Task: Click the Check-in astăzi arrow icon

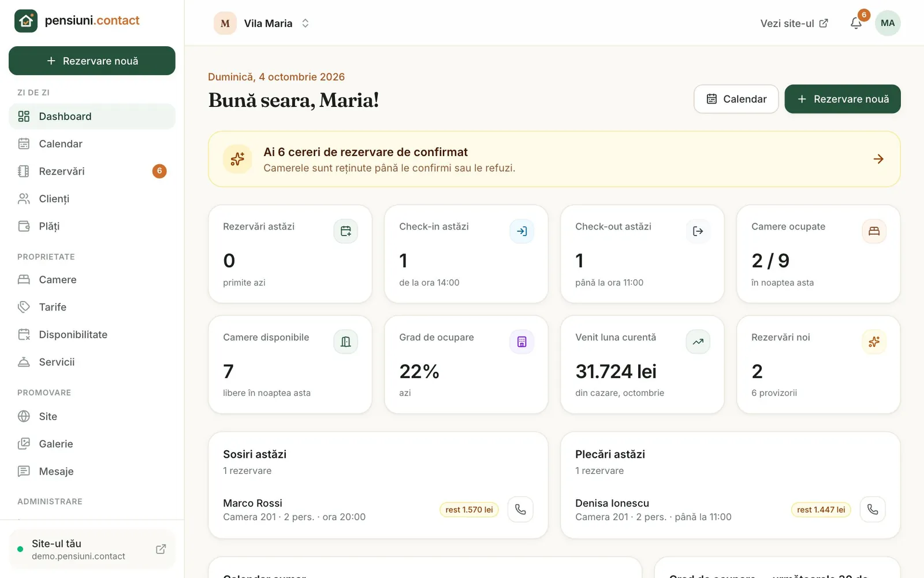Action: tap(522, 231)
